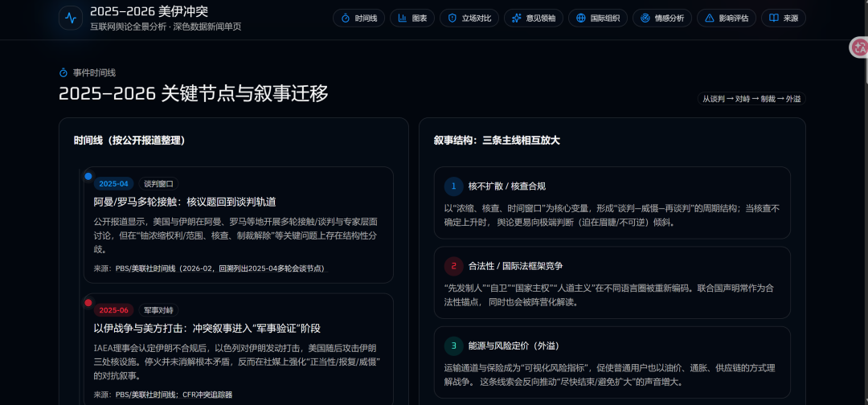Click the shield icon in 立场对比 pill
The image size is (868, 405).
click(452, 18)
